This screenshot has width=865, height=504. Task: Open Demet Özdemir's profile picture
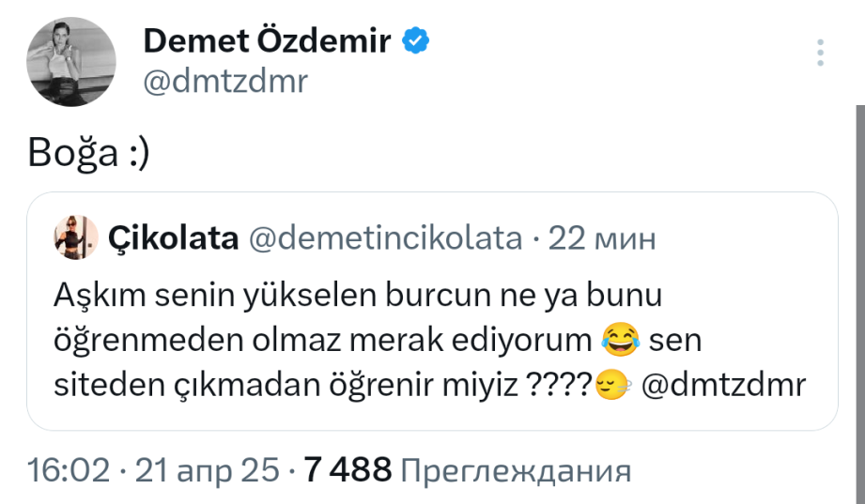click(71, 62)
